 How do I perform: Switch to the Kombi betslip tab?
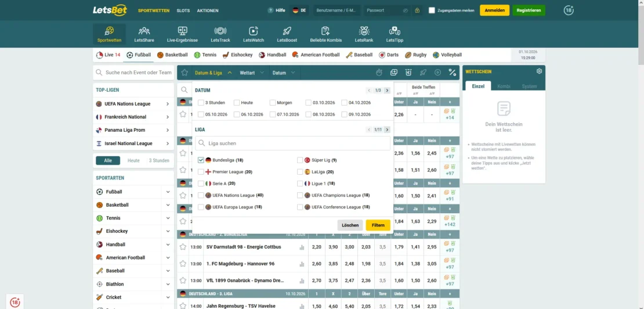click(504, 87)
